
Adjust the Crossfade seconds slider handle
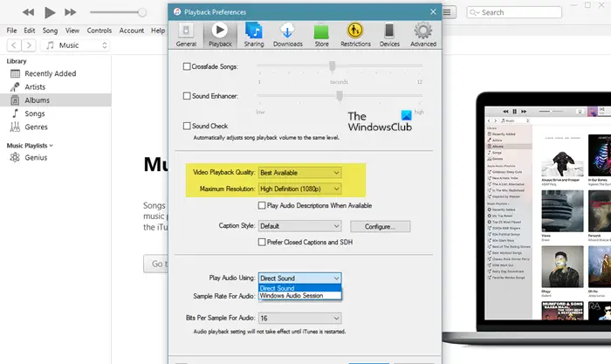(332, 65)
